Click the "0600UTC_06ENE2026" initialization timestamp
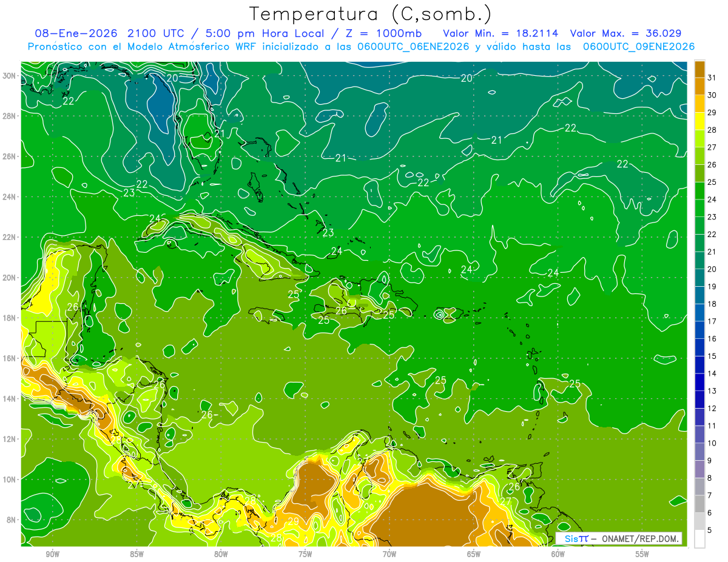The width and height of the screenshot is (728, 562). pos(413,46)
